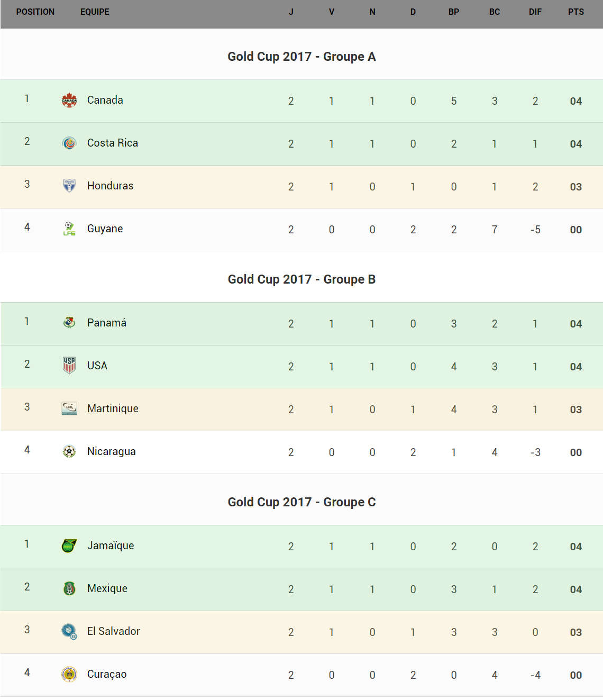The image size is (603, 700).
Task: Click the Costa Rica federation logo
Action: point(69,143)
